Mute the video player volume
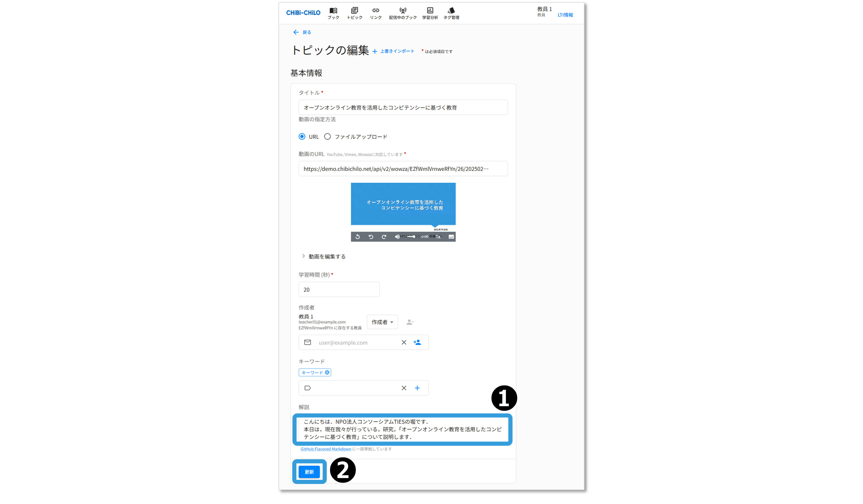Viewport: 863px width, 504px height. coord(397,237)
